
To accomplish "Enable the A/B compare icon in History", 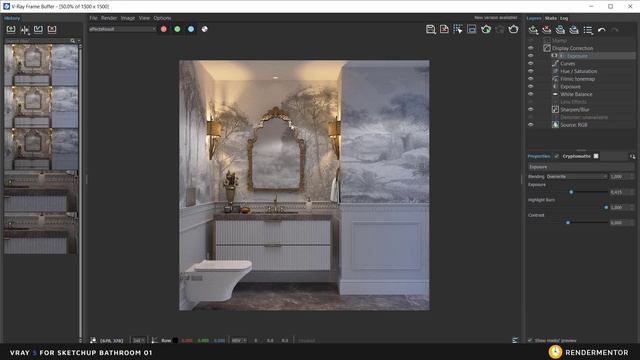I will (24, 29).
